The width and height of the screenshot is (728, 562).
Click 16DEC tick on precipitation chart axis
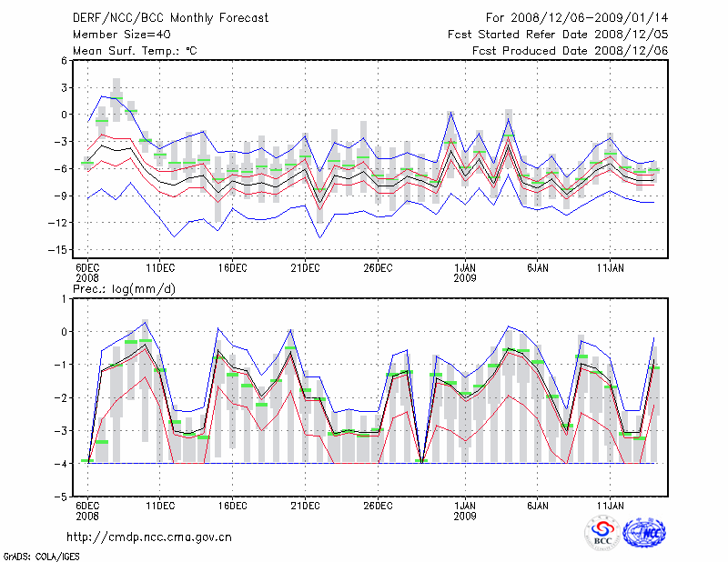coord(232,505)
